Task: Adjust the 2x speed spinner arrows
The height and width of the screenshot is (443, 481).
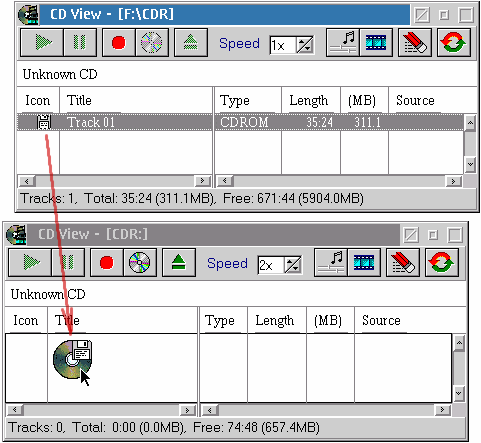Action: [x=293, y=265]
